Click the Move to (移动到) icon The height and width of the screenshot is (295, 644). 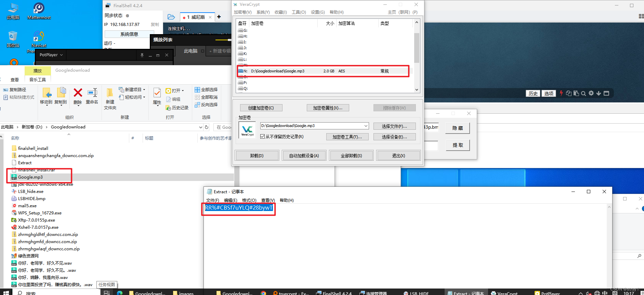point(47,93)
